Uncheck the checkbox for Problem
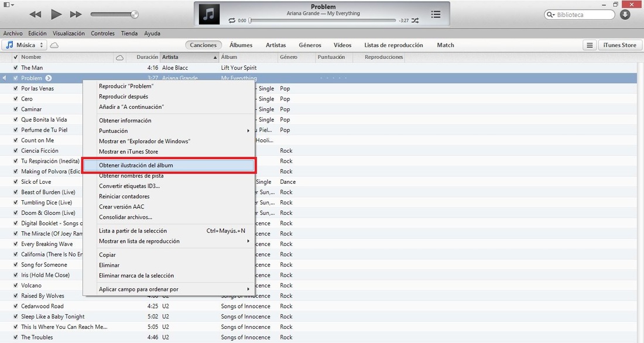 pos(16,78)
